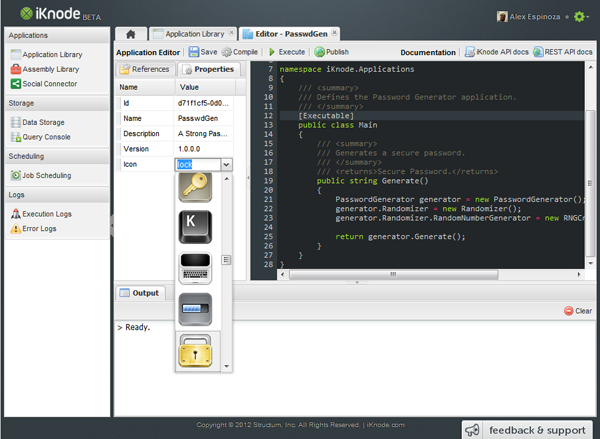Screen dimensions: 600x439
Task: Click the Alex Espinoza user avatar
Action: coord(502,16)
